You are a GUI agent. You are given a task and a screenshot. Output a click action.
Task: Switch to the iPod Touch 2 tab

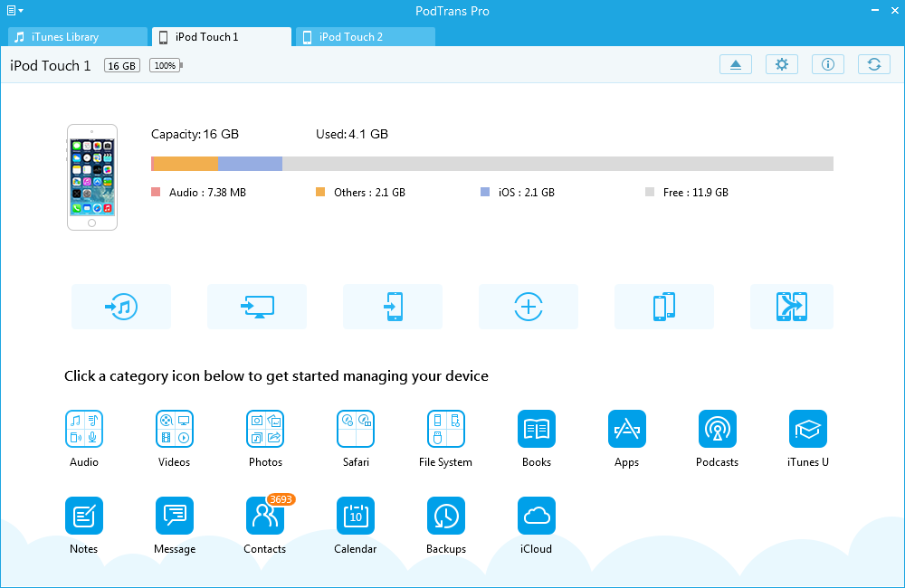pyautogui.click(x=365, y=37)
